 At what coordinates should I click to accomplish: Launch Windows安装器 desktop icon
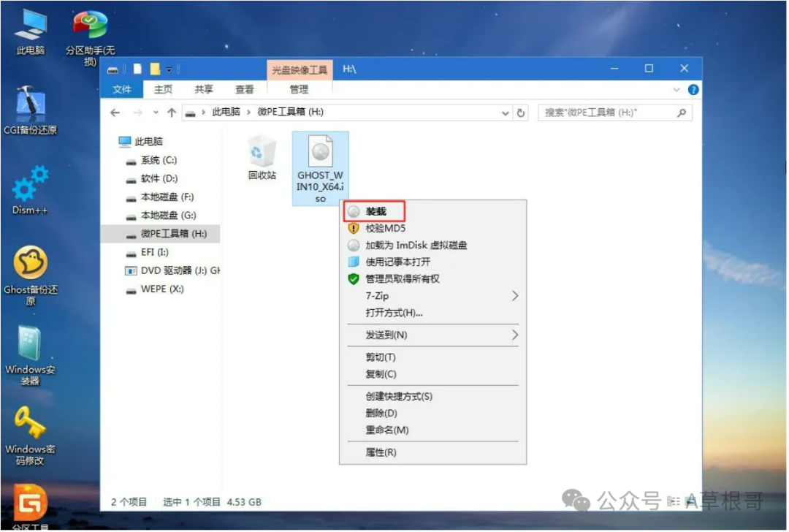[30, 355]
